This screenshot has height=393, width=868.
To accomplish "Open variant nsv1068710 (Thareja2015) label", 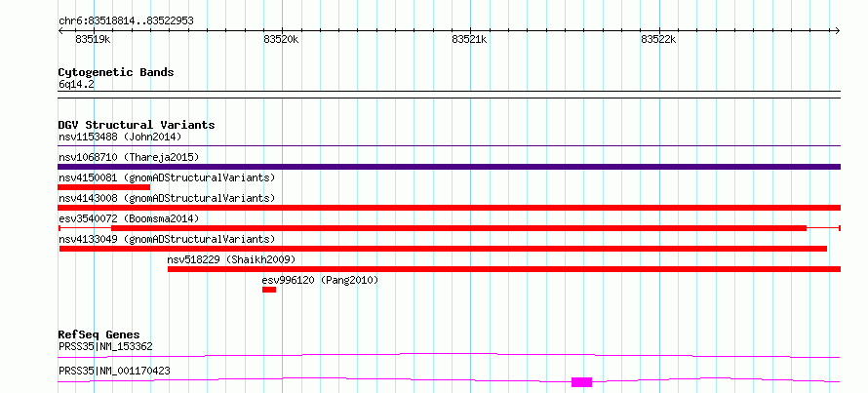I will pyautogui.click(x=129, y=157).
